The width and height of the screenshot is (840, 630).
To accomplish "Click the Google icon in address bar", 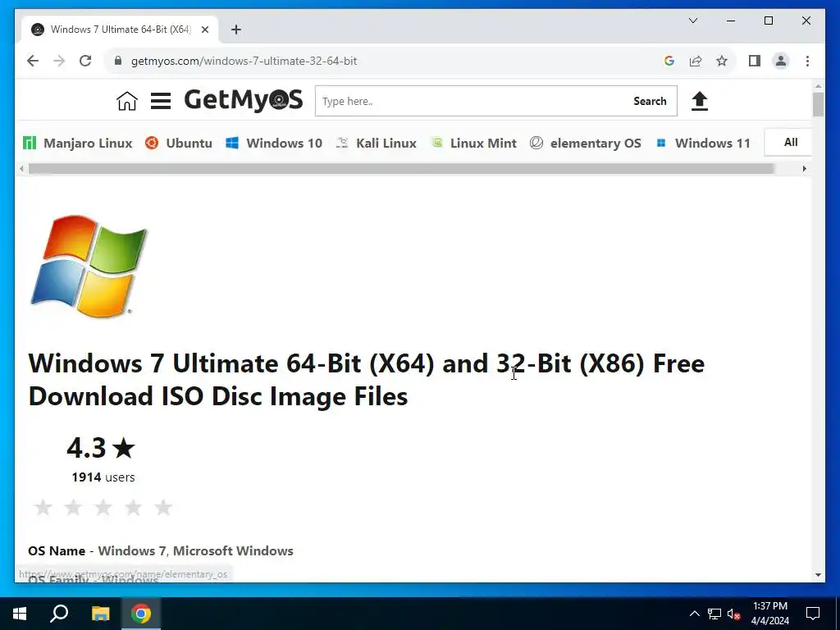I will click(669, 61).
